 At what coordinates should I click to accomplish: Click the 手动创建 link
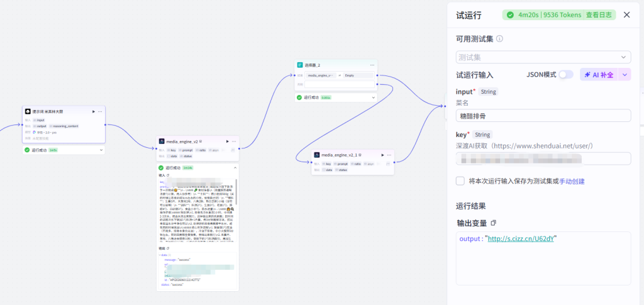tap(572, 182)
